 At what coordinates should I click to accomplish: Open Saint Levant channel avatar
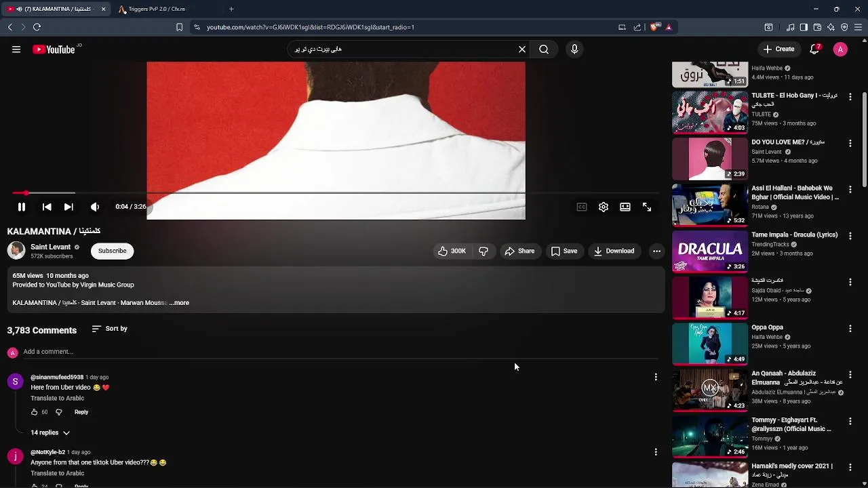[16, 251]
